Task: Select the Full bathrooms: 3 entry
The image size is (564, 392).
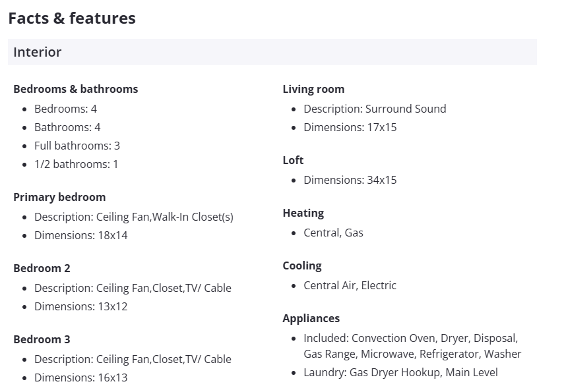Action: [77, 146]
